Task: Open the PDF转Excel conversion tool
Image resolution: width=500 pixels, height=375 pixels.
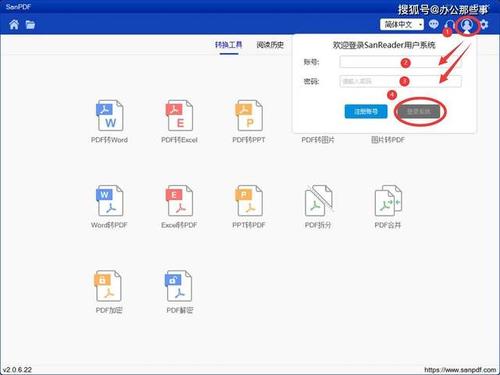Action: (179, 121)
